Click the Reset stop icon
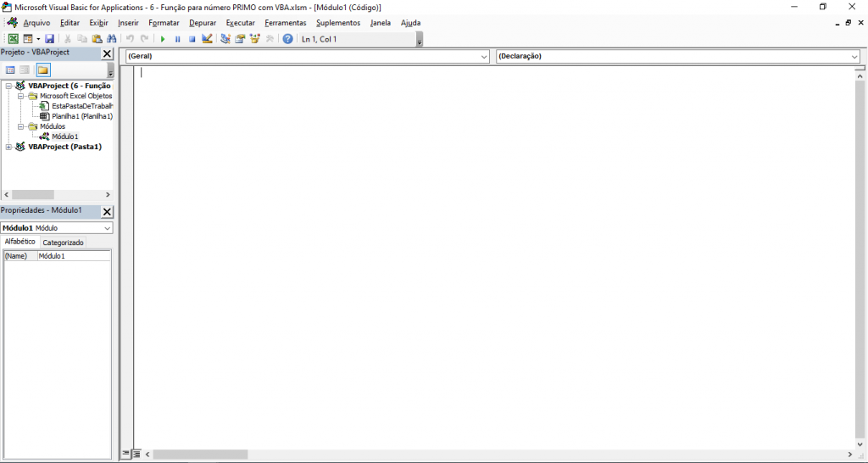The width and height of the screenshot is (868, 463). point(192,39)
